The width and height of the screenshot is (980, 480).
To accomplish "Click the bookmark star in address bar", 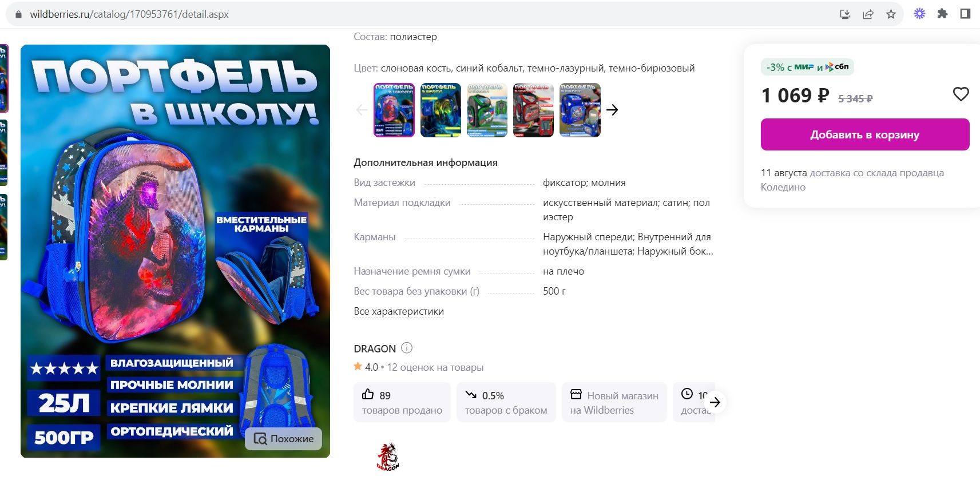I will click(x=891, y=14).
